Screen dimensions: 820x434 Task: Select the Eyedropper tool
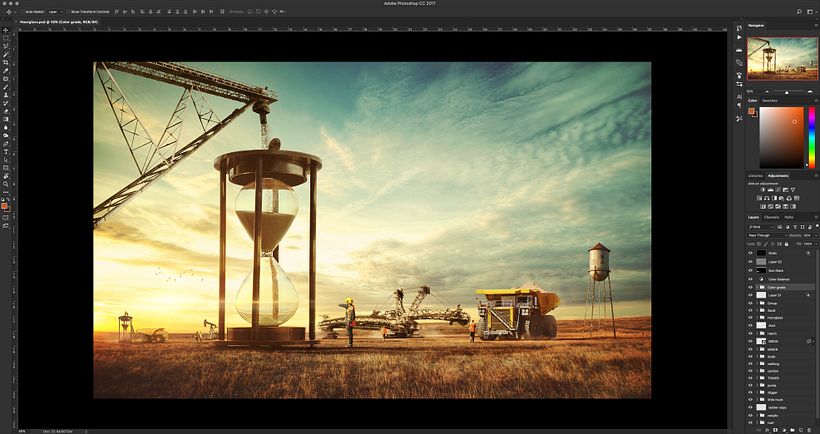coord(6,71)
